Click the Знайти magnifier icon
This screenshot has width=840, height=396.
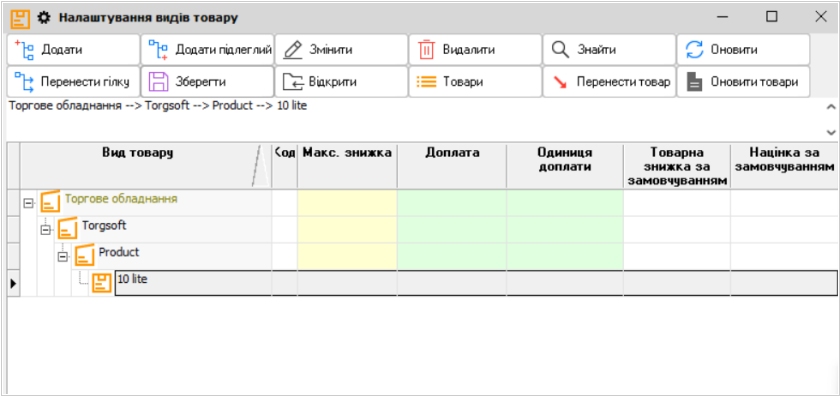pyautogui.click(x=560, y=50)
